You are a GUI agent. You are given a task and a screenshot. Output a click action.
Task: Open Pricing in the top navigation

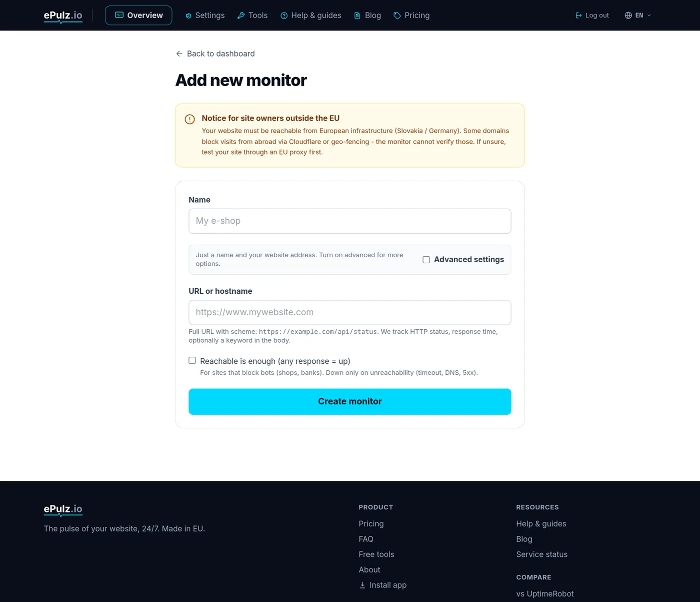[x=411, y=16]
